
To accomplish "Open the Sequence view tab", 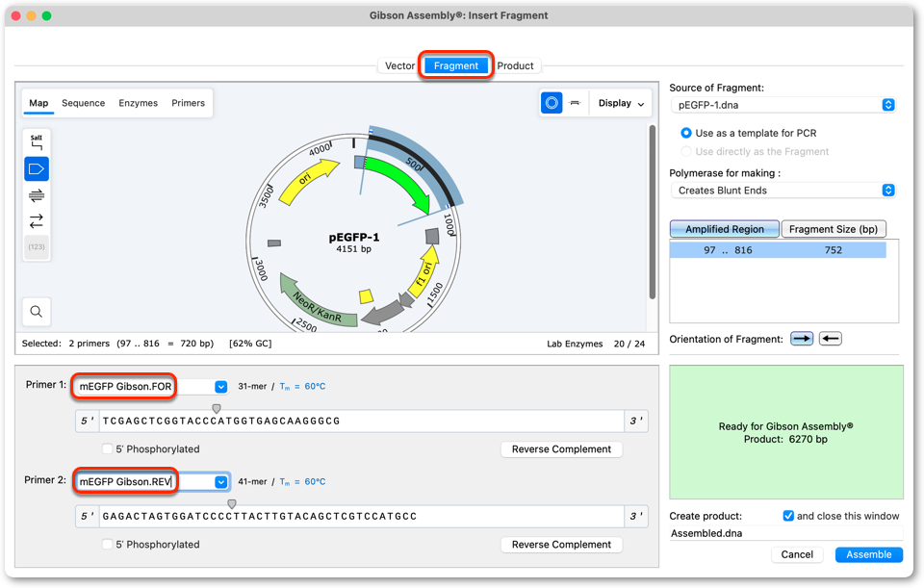I will (83, 103).
